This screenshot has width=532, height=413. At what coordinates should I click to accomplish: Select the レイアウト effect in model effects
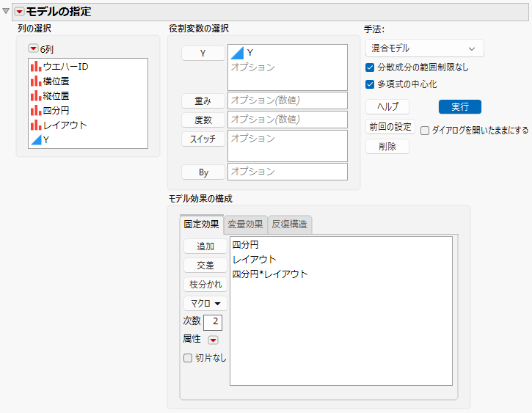coord(255,260)
